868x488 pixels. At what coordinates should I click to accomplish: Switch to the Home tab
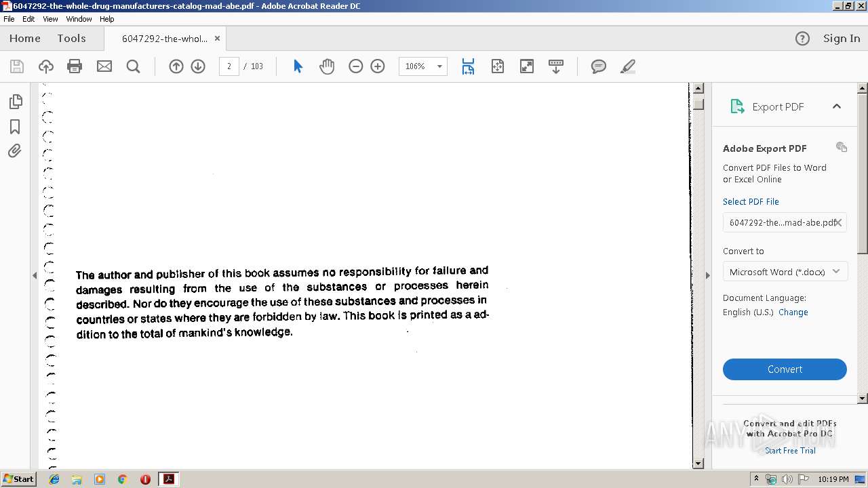click(25, 39)
